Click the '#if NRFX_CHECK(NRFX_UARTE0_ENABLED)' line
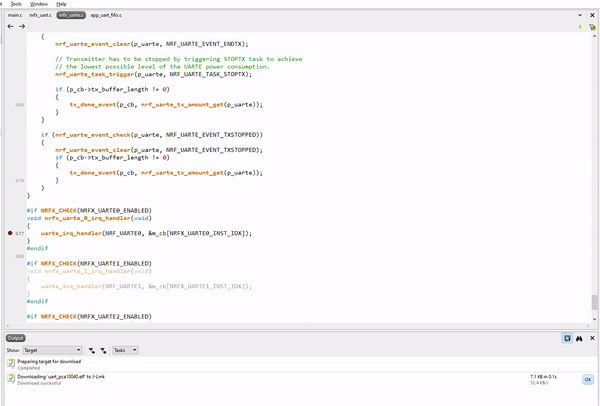Image resolution: width=600 pixels, height=406 pixels. (x=89, y=210)
